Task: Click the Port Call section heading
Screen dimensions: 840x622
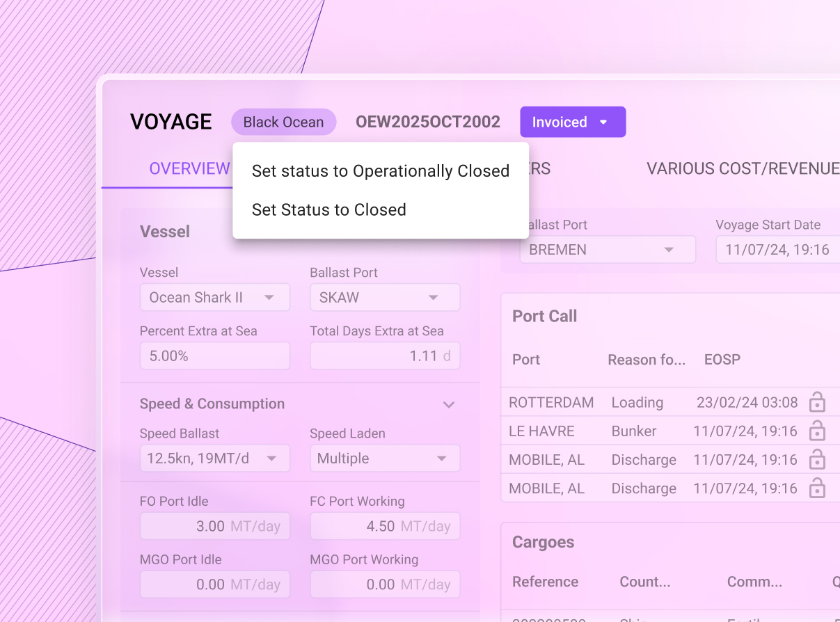Action: (x=545, y=316)
